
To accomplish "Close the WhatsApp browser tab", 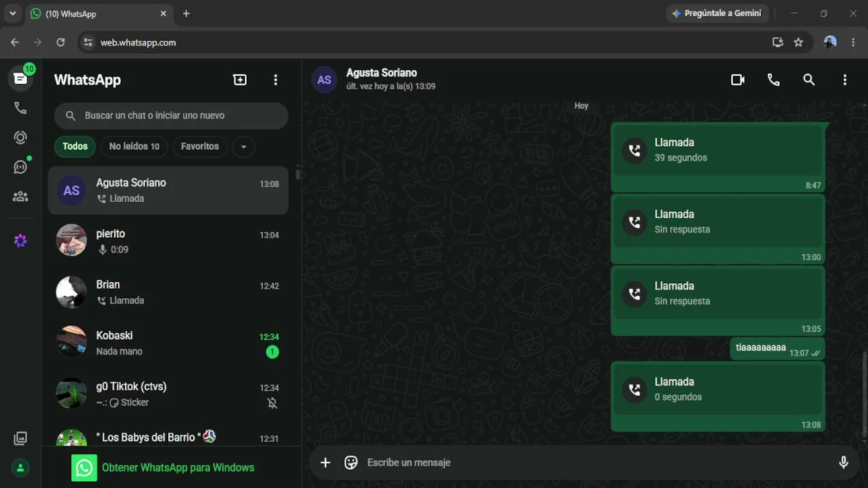I will 163,14.
